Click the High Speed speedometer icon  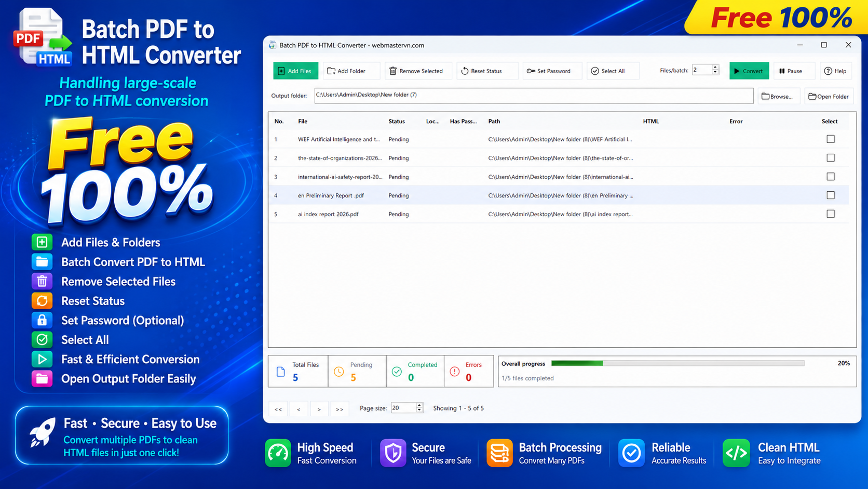(x=278, y=453)
